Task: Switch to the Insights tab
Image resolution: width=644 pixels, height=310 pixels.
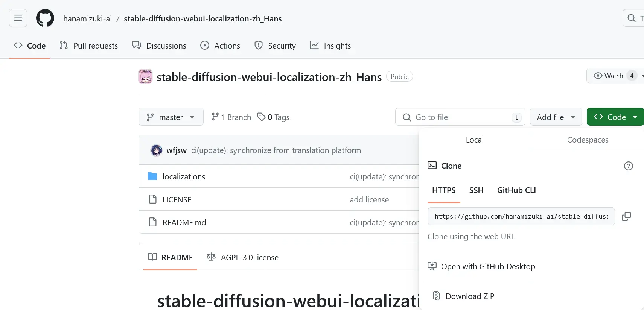Action: 330,46
